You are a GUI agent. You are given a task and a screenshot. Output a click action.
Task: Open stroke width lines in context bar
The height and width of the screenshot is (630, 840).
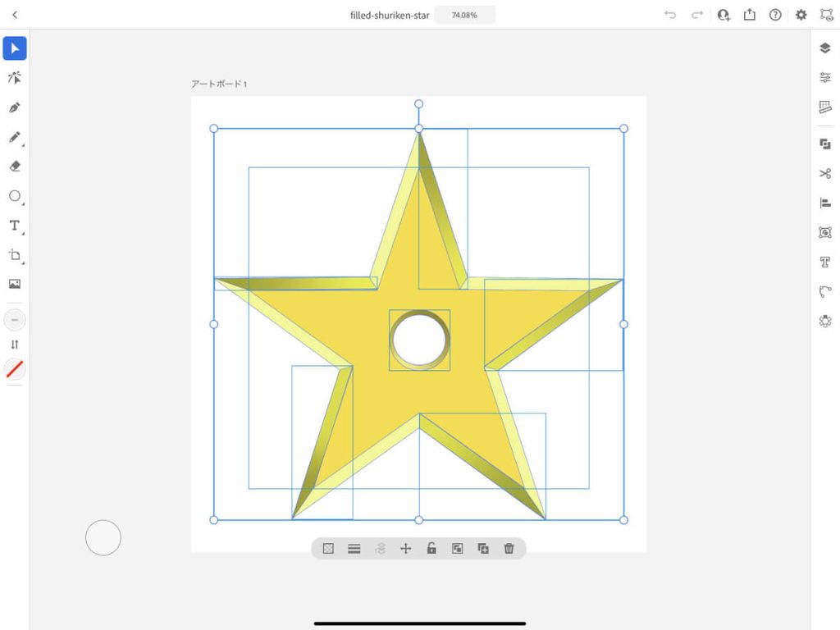point(354,549)
